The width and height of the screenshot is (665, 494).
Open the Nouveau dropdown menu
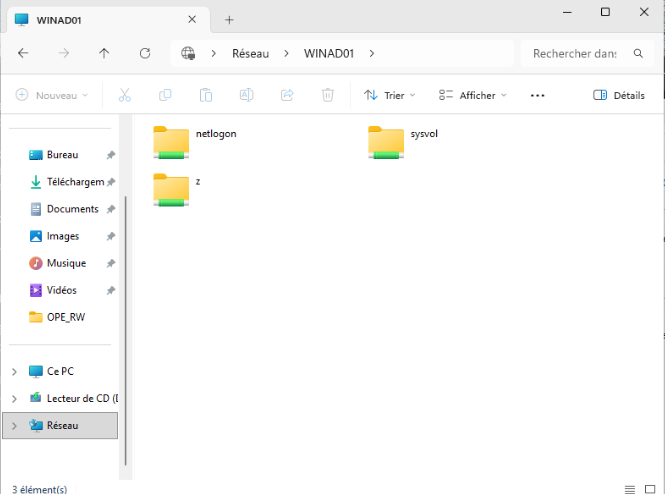point(52,95)
